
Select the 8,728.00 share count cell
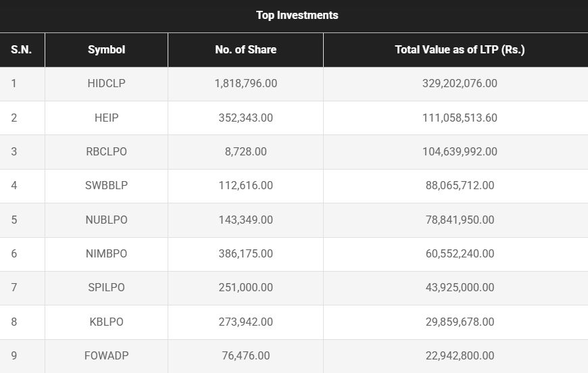245,151
